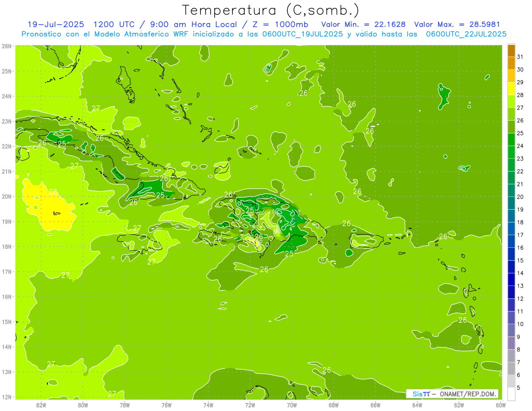Click the white bottom color bar segment
The height and width of the screenshot is (411, 532).
tap(511, 394)
